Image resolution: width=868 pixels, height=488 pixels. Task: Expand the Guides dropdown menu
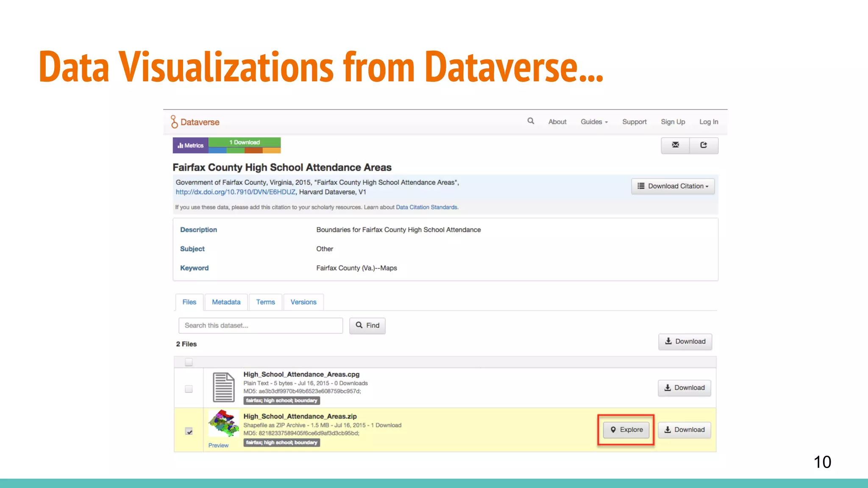[594, 122]
